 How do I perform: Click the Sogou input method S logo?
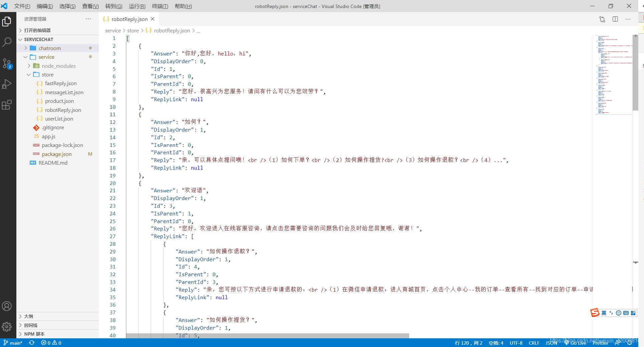click(x=595, y=313)
